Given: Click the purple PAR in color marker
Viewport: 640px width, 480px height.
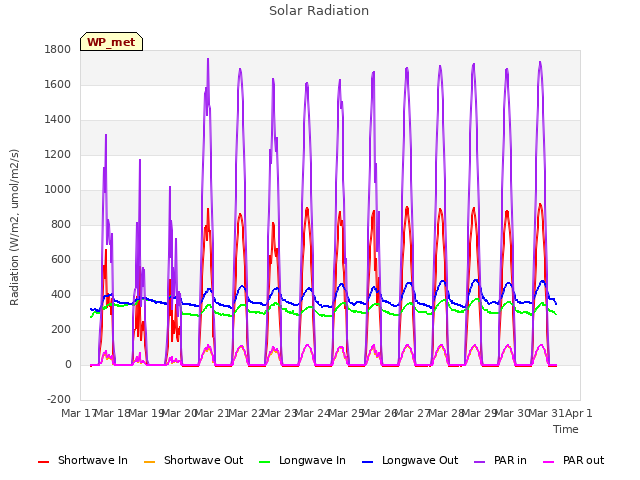Looking at the screenshot, I should tap(480, 462).
